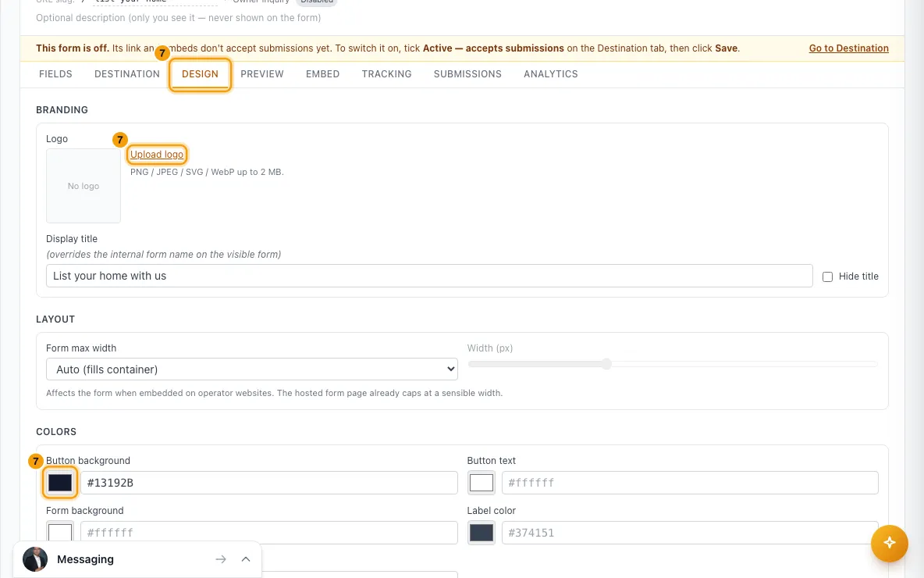The image size is (924, 578).
Task: Tick the Hide title checkbox
Action: click(827, 277)
